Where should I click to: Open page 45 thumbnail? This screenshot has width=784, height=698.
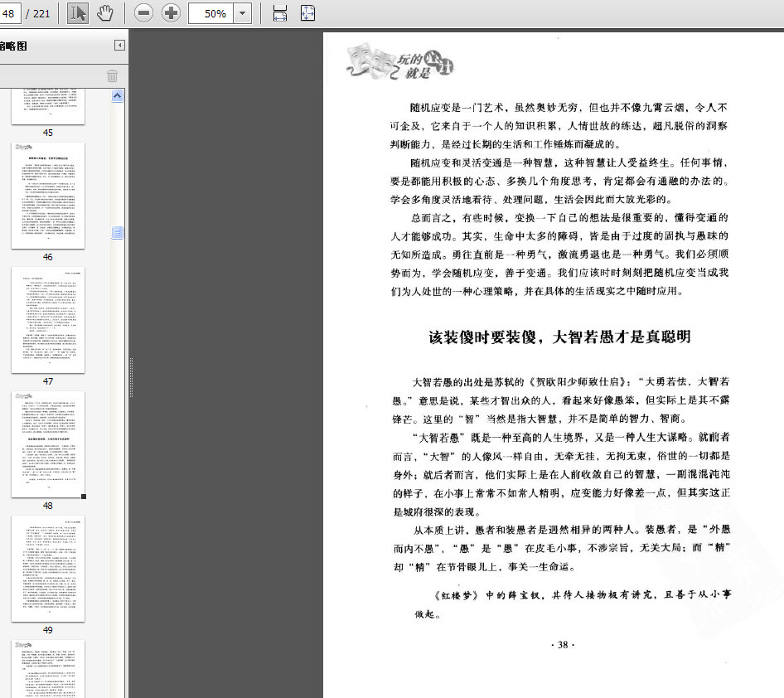tap(48, 106)
